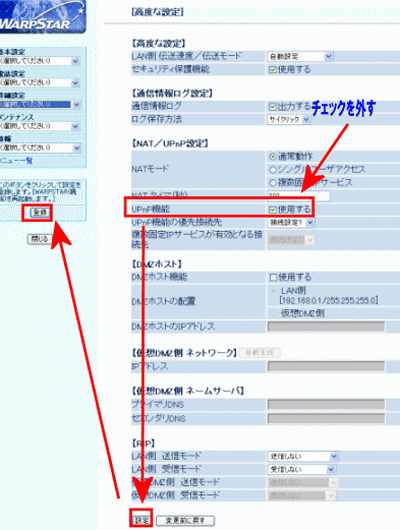This screenshot has width=400, height=530.
Task: Click the 登録 button in sidebar
Action: (x=40, y=213)
